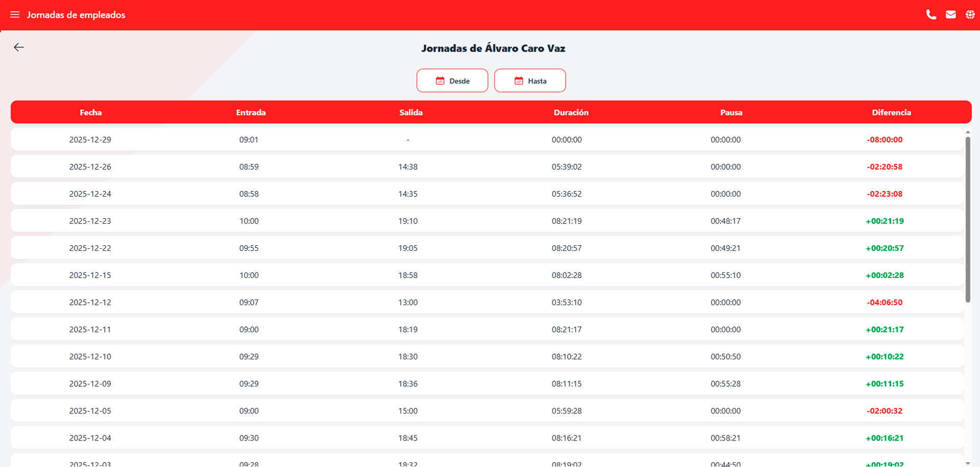Click the -04:06:50 difference value
The height and width of the screenshot is (467, 980).
884,302
